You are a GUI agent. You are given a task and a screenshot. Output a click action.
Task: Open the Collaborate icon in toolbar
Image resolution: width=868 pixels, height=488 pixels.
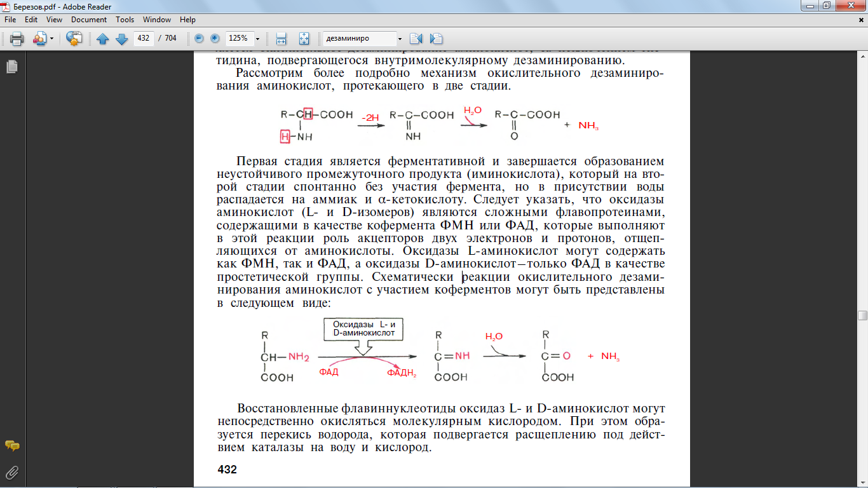point(39,39)
